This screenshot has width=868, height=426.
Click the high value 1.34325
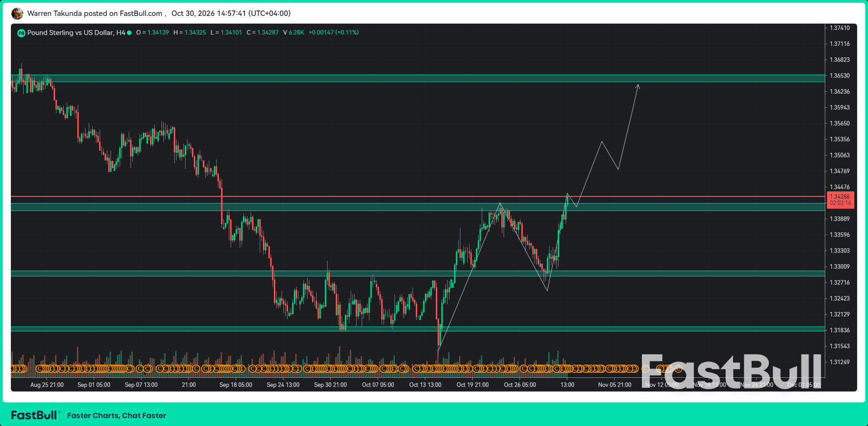tap(195, 33)
